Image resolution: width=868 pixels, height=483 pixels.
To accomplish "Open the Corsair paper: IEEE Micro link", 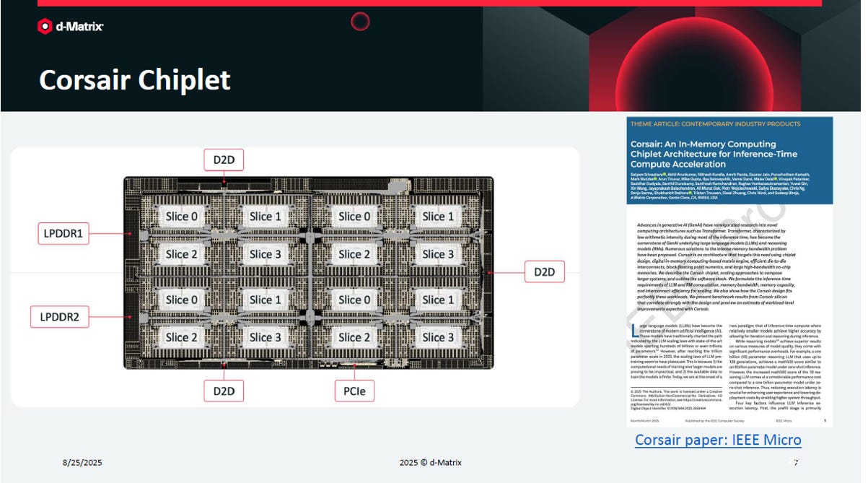I will pos(718,440).
